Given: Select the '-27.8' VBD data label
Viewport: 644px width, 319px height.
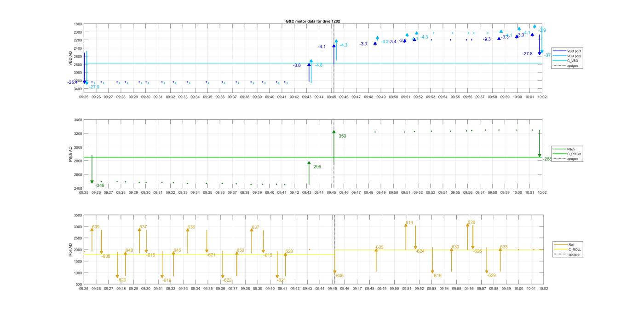Looking at the screenshot, I should (527, 54).
